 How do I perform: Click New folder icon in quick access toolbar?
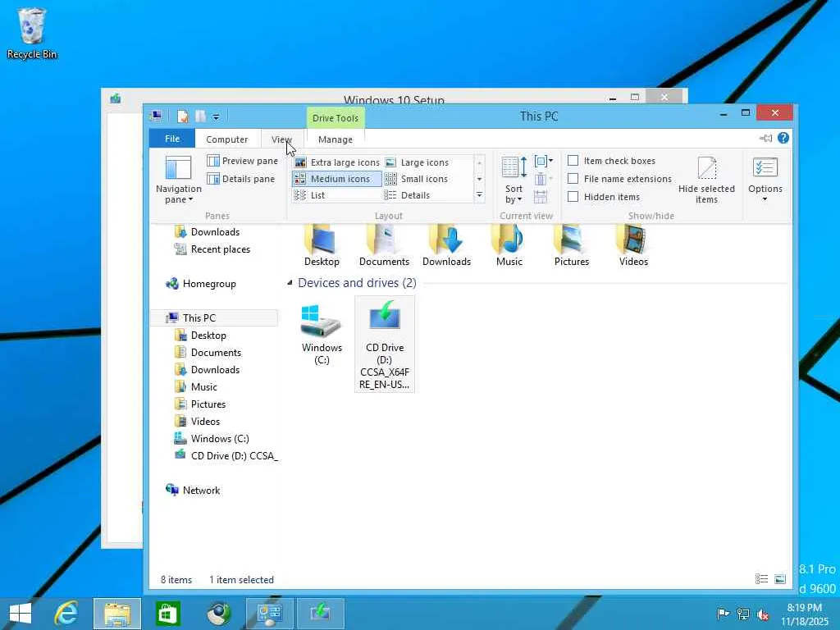(200, 116)
